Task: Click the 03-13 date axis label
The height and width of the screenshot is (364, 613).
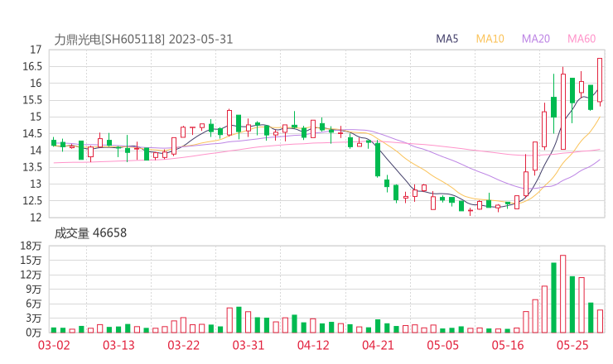Action: pyautogui.click(x=118, y=345)
